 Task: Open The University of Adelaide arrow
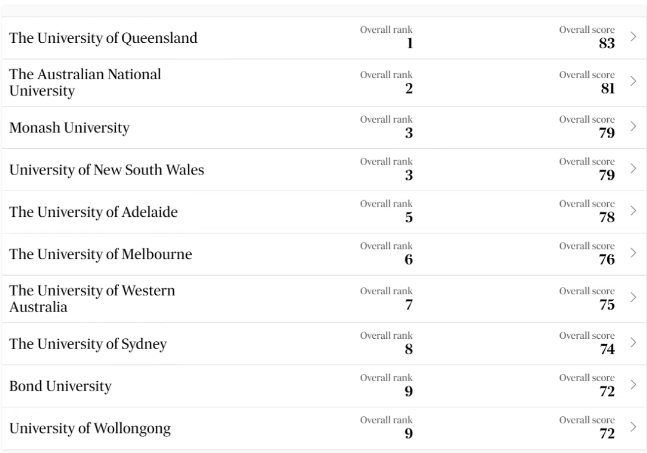[633, 210]
